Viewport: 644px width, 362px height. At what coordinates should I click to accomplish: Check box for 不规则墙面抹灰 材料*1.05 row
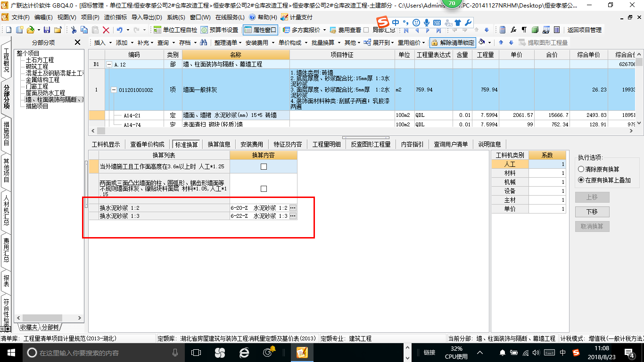click(264, 189)
